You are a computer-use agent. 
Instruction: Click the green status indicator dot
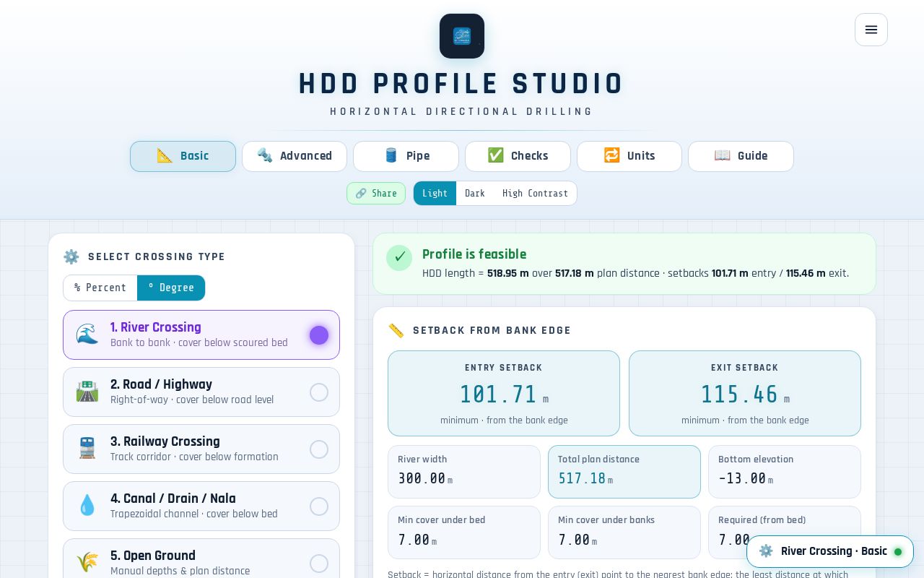tap(898, 552)
